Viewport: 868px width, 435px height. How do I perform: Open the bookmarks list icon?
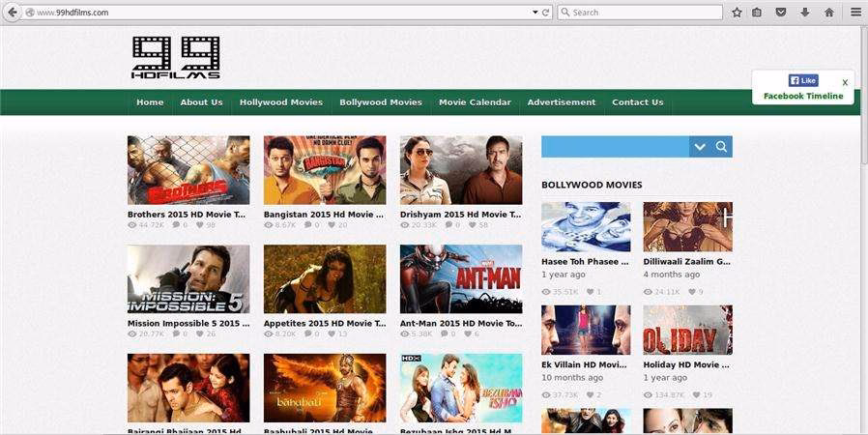(757, 13)
